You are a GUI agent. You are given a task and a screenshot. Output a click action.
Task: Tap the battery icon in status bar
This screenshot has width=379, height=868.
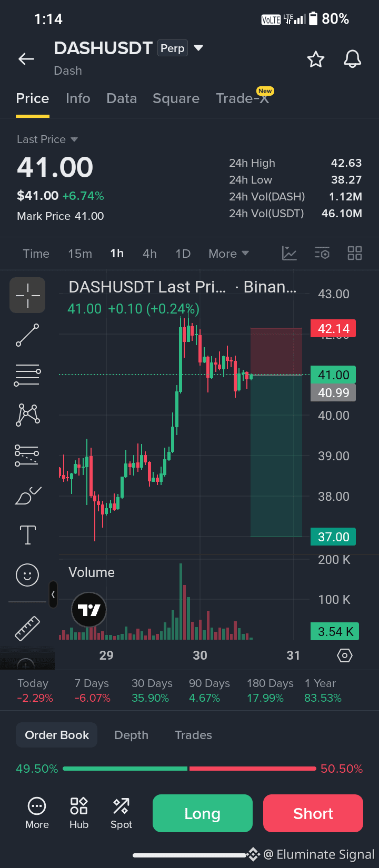coord(313,19)
